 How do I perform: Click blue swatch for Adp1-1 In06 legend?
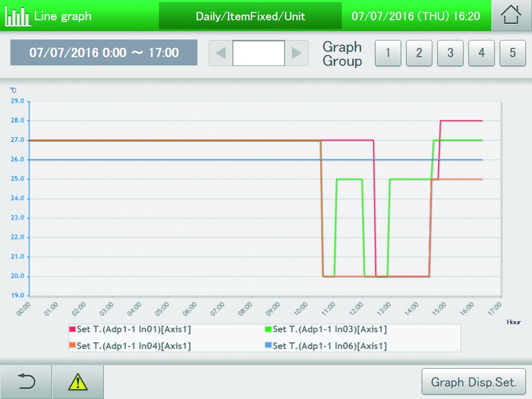tap(268, 346)
